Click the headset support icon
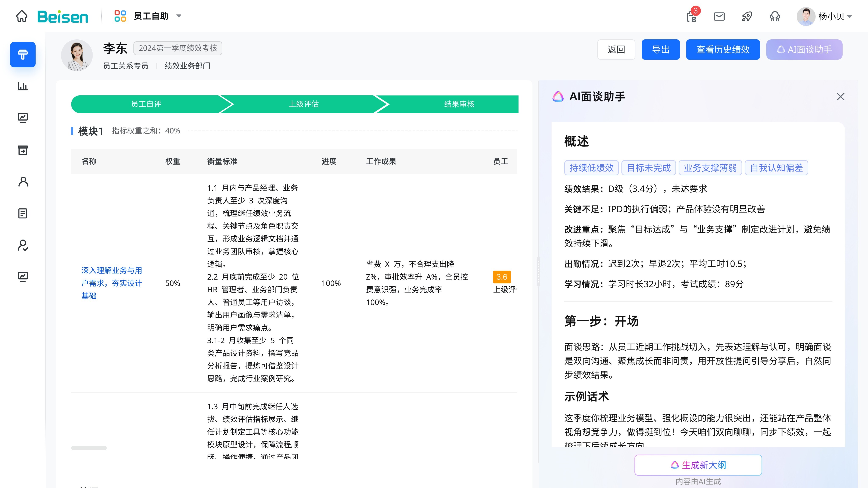 tap(775, 16)
